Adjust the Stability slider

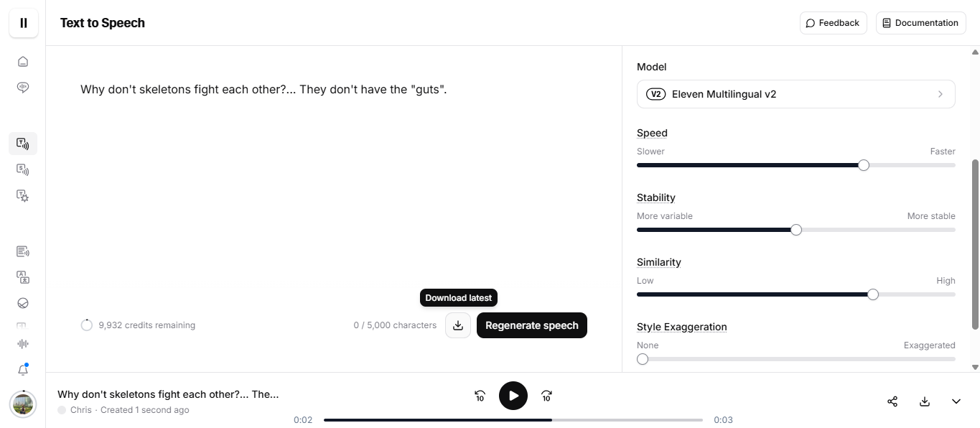795,229
